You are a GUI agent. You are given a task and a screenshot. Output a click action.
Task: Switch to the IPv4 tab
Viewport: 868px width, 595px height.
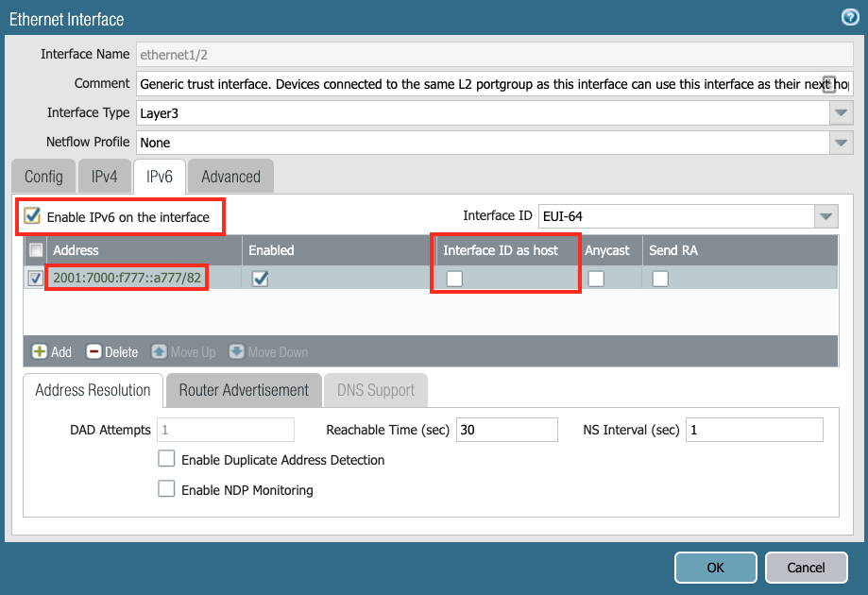click(103, 177)
